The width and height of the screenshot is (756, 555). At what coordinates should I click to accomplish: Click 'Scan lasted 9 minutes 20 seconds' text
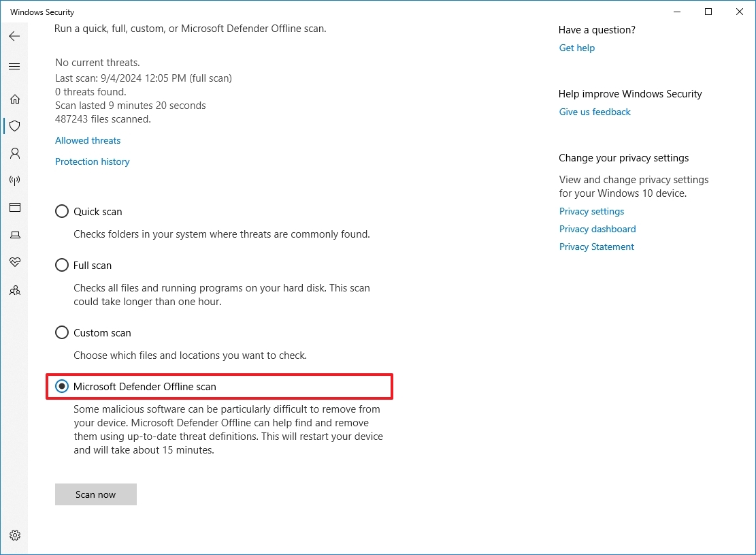pyautogui.click(x=130, y=106)
